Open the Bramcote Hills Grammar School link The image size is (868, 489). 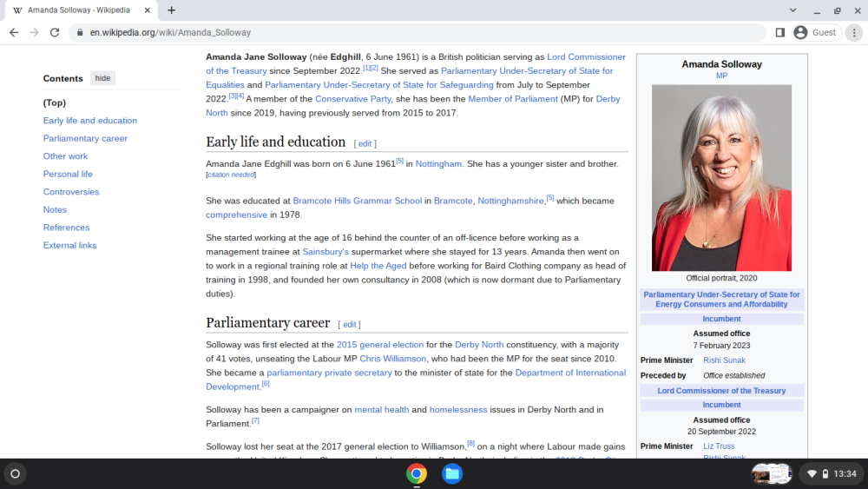(357, 201)
